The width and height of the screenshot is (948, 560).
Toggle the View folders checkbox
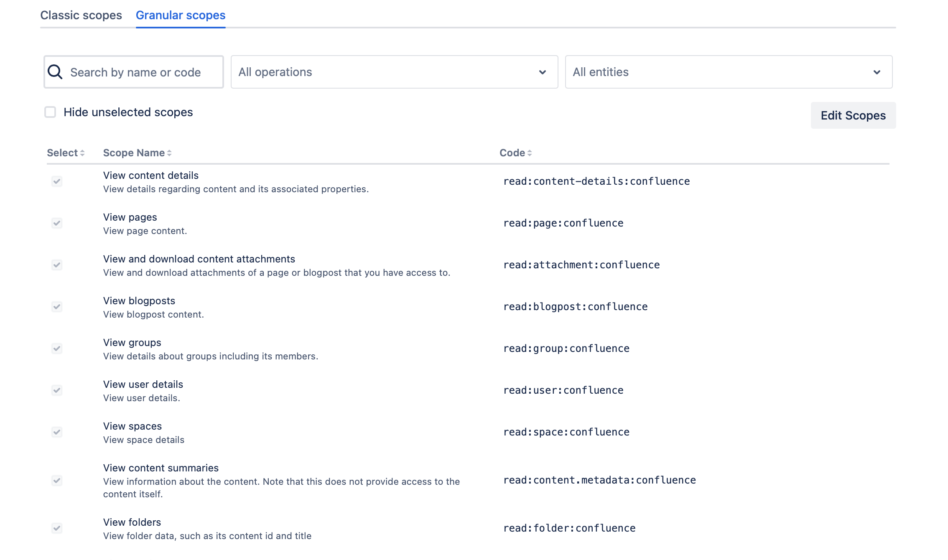click(57, 528)
